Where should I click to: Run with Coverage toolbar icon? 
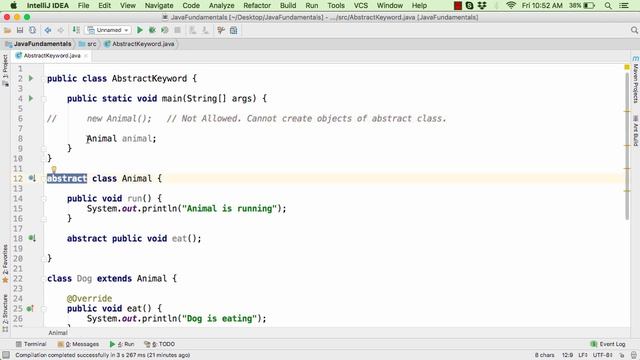[165, 30]
